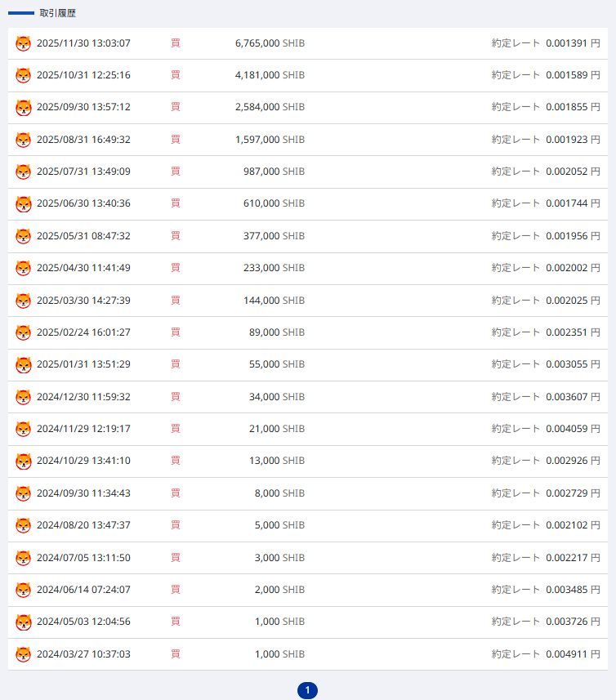
Task: Click SHIB coin icon on 2025/05/31 row
Action: [x=23, y=236]
